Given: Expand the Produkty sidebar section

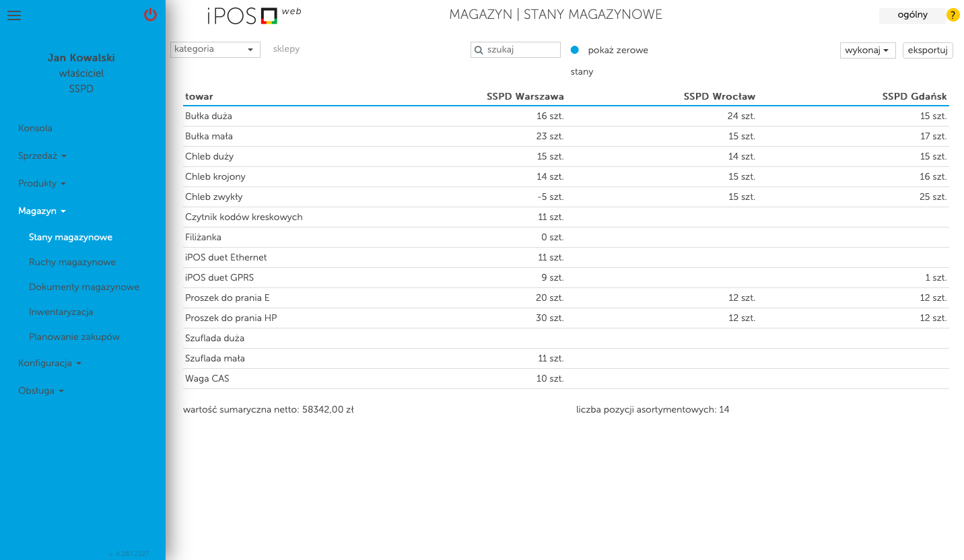Looking at the screenshot, I should pyautogui.click(x=41, y=183).
